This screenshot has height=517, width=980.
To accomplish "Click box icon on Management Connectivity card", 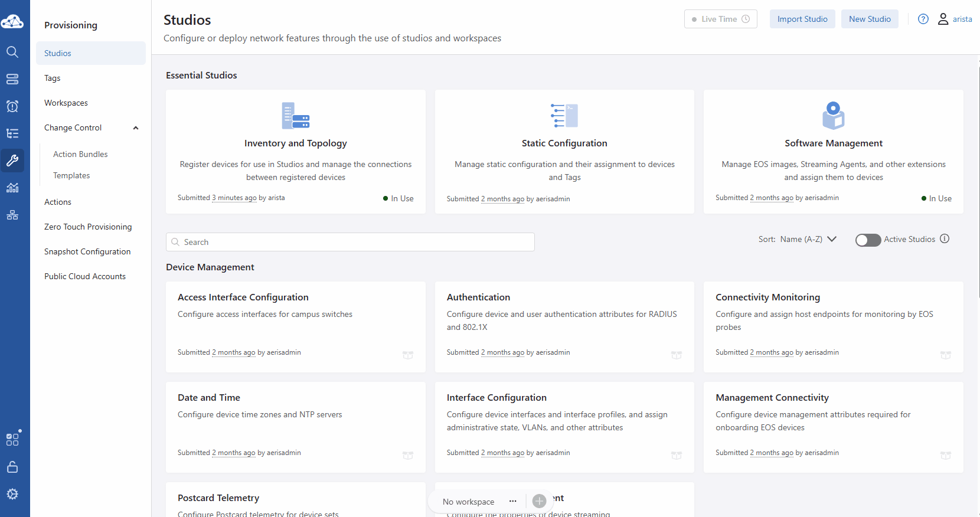I will [x=946, y=455].
